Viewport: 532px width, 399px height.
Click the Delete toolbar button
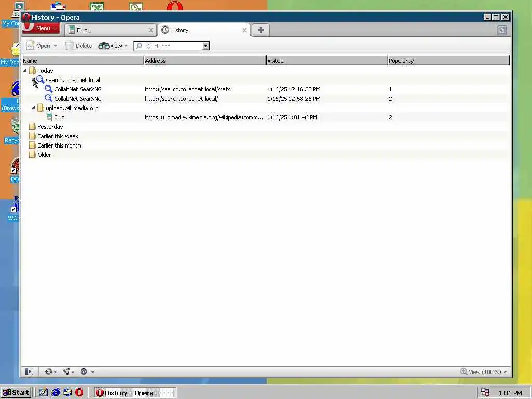pyautogui.click(x=79, y=46)
